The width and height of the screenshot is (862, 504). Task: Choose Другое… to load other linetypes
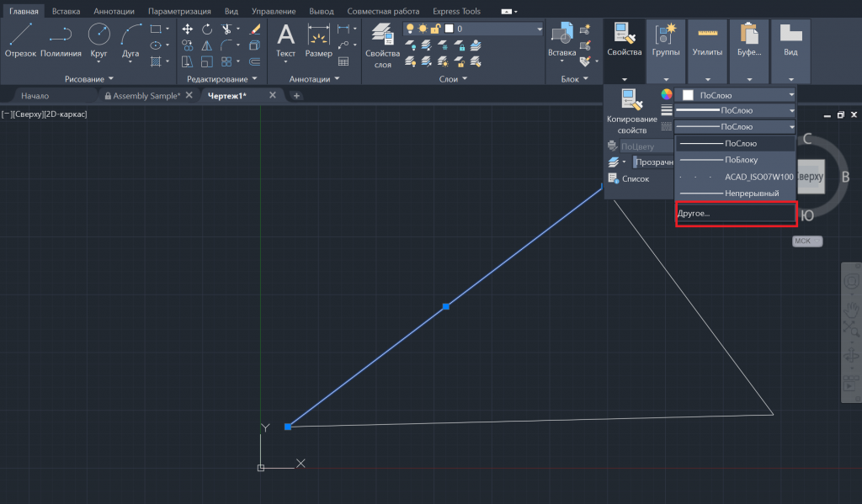tap(736, 213)
